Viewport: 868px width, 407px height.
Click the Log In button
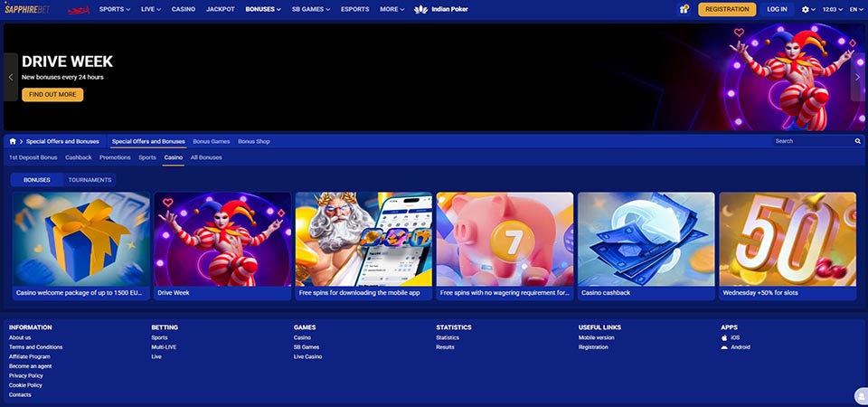[777, 9]
